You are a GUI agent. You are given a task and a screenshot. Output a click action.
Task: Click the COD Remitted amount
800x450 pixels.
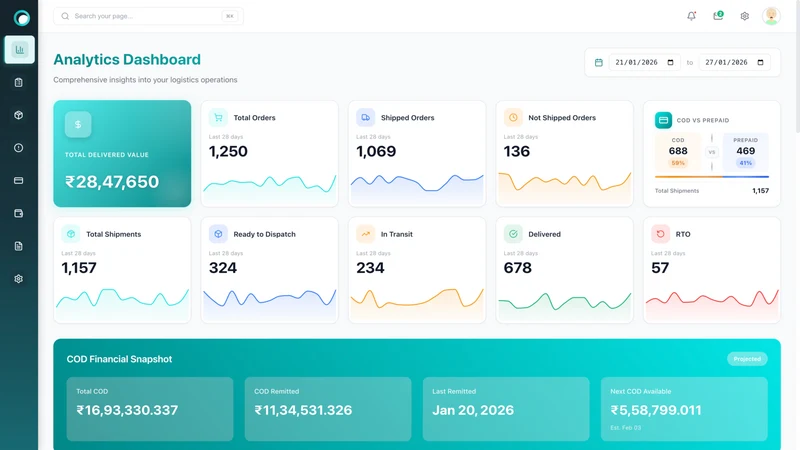coord(303,410)
